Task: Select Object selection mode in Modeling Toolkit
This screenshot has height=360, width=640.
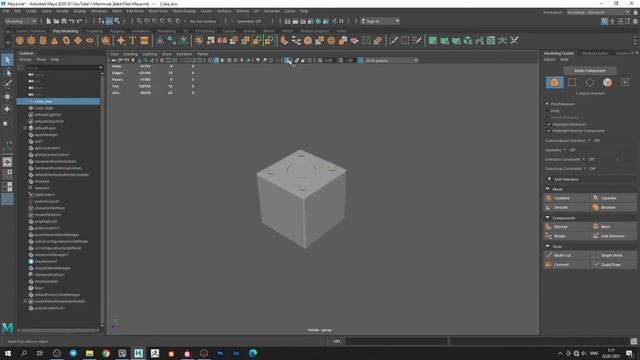Action: 554,82
